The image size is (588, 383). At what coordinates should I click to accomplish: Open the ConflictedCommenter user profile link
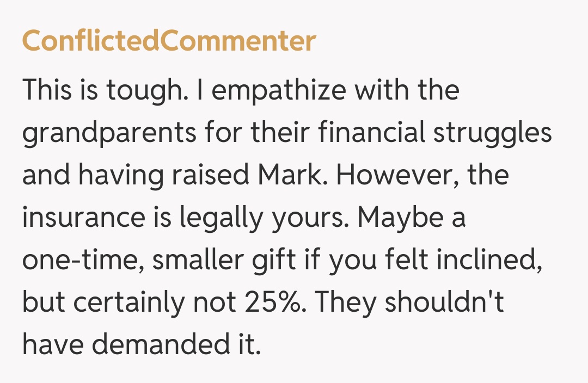click(x=169, y=42)
